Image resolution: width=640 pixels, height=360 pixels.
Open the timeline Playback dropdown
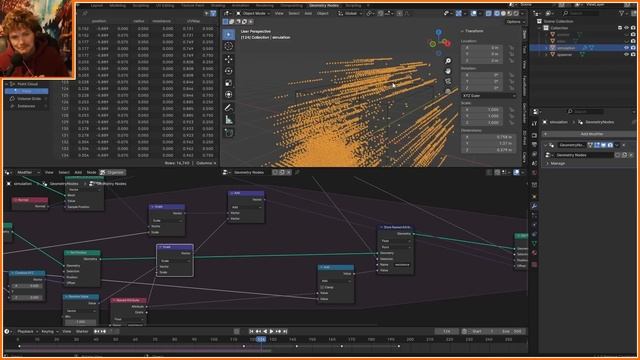[x=27, y=331]
